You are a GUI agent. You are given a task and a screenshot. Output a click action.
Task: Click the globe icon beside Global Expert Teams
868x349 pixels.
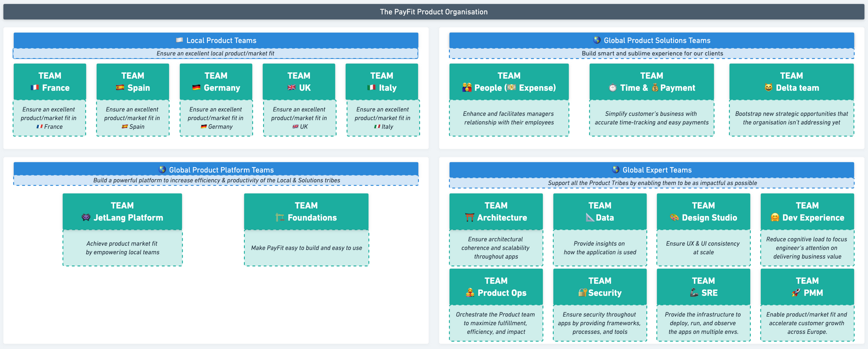(616, 170)
